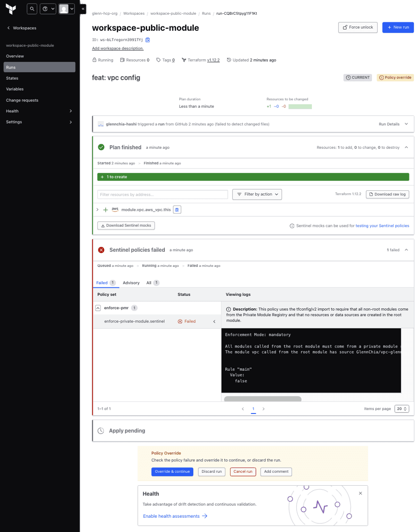
Task: Select the Failed policies tab
Action: (106, 283)
